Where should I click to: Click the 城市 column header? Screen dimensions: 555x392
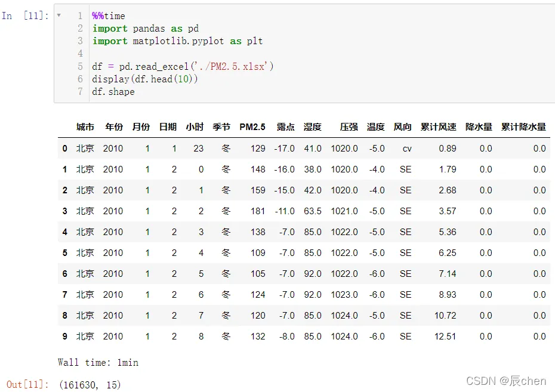click(85, 127)
